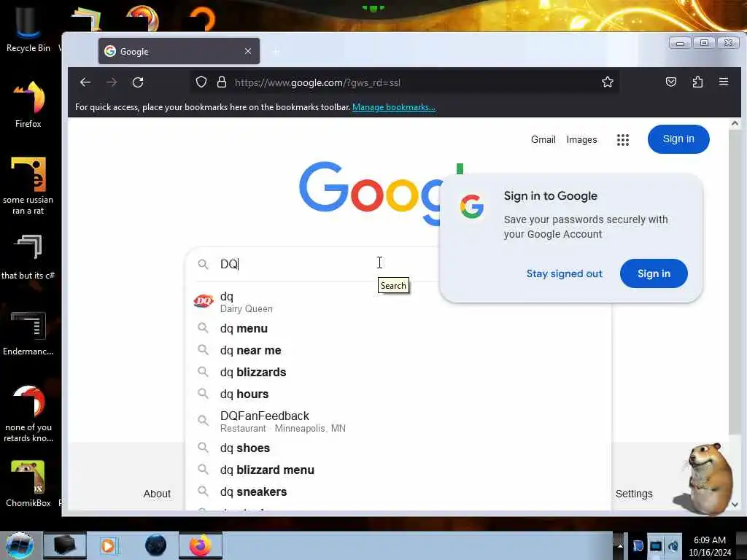
Task: Select suggestion dq near me
Action: click(x=398, y=351)
